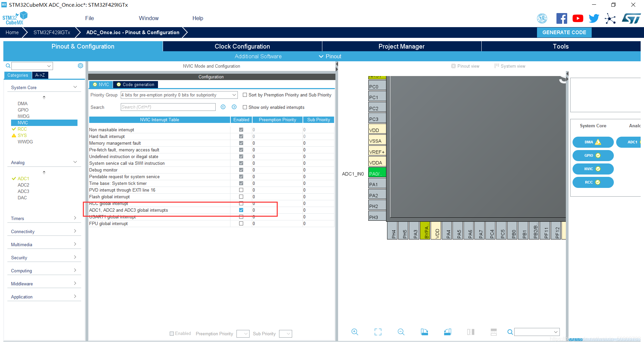
Task: Open the Help menu
Action: pyautogui.click(x=198, y=18)
